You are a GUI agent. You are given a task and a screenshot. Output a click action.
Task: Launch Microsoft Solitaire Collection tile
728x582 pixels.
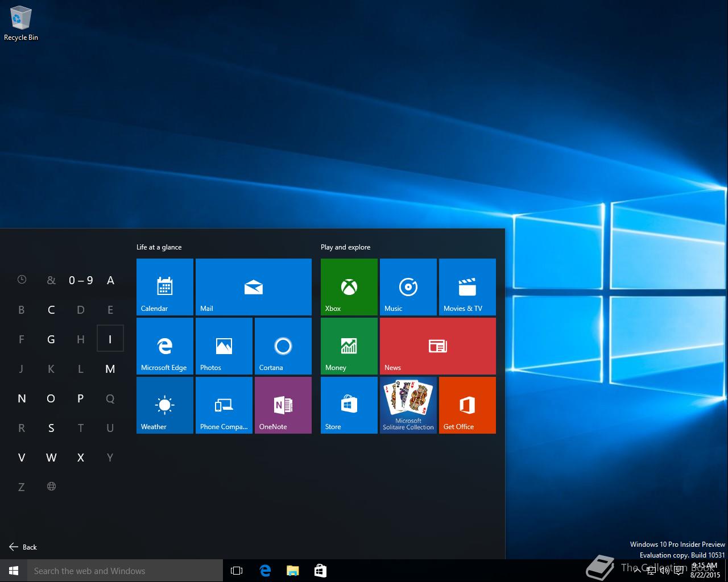pyautogui.click(x=408, y=405)
